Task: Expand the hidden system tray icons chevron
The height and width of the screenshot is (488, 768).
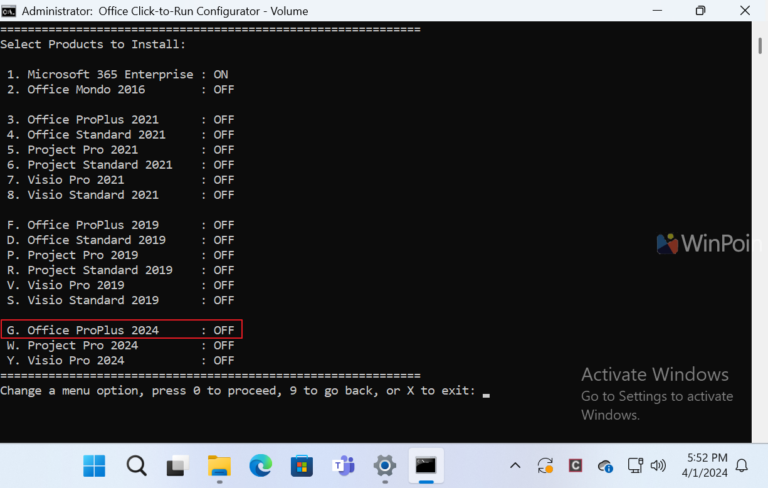Action: [x=515, y=466]
